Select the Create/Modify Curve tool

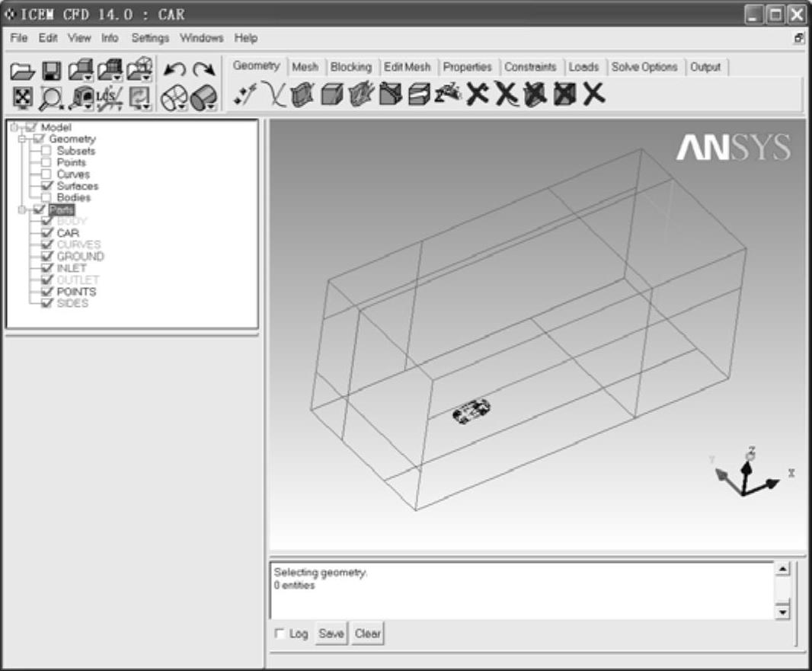[274, 94]
